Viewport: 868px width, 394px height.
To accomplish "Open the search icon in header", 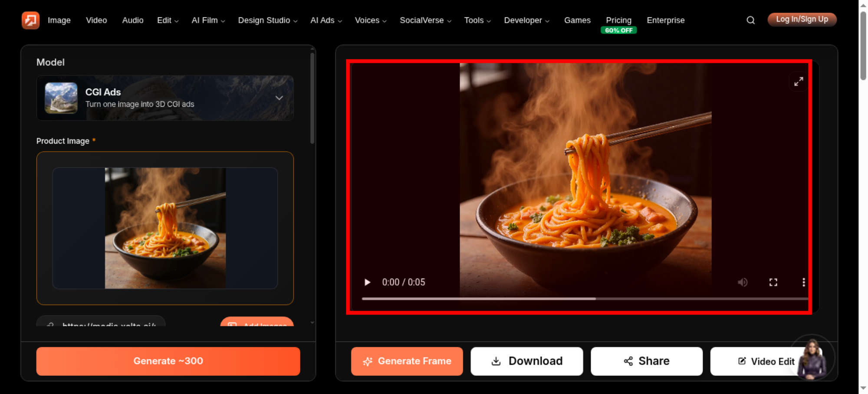I will coord(750,20).
